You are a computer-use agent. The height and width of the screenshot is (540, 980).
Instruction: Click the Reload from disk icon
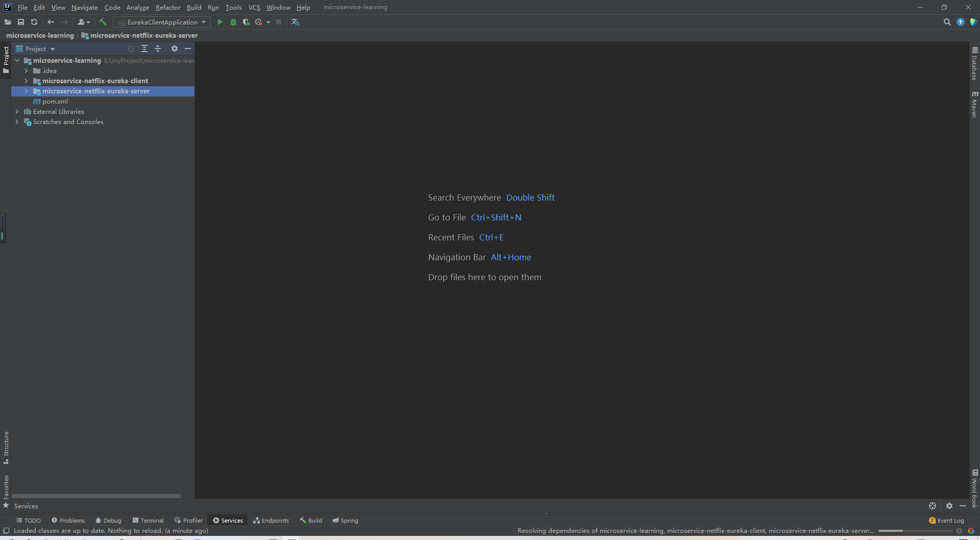pos(34,22)
